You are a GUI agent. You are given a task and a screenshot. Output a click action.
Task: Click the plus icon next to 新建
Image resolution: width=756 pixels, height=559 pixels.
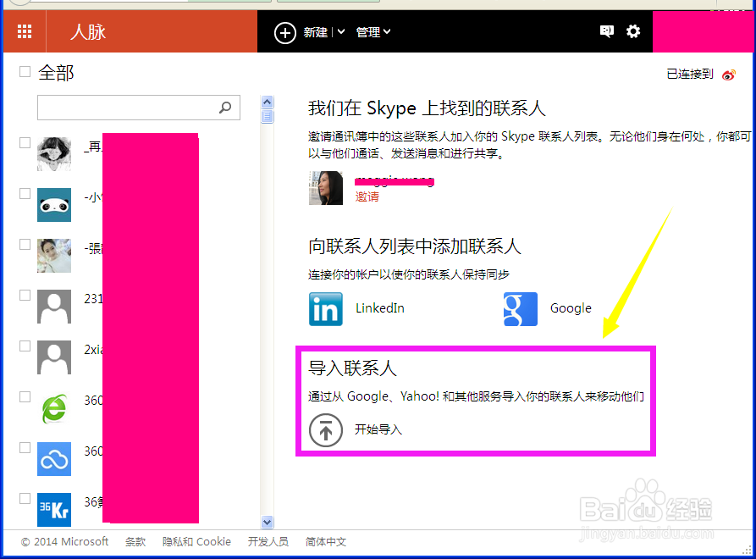point(285,31)
